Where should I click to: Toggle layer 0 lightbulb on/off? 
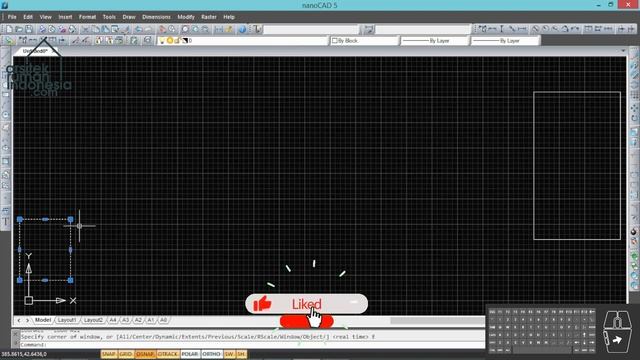coord(162,41)
